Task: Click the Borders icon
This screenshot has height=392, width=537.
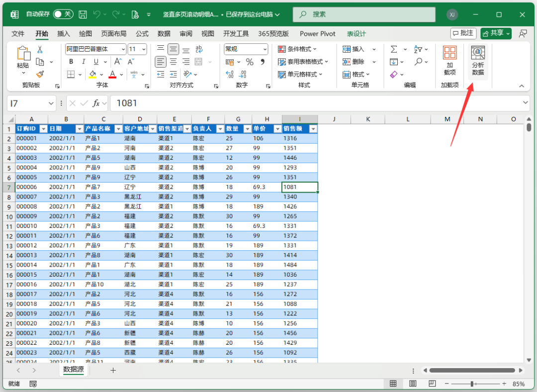Action: tap(71, 74)
